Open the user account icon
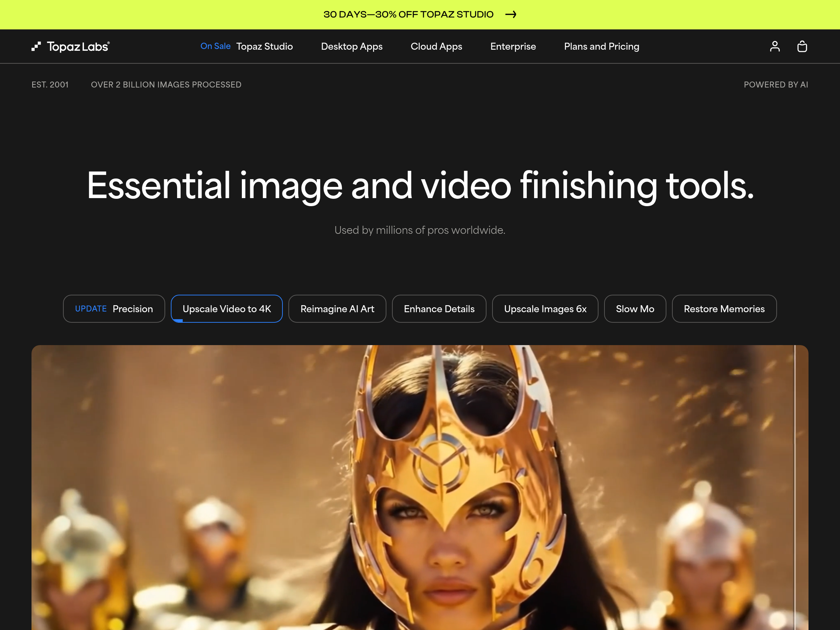This screenshot has width=840, height=630. (x=775, y=46)
